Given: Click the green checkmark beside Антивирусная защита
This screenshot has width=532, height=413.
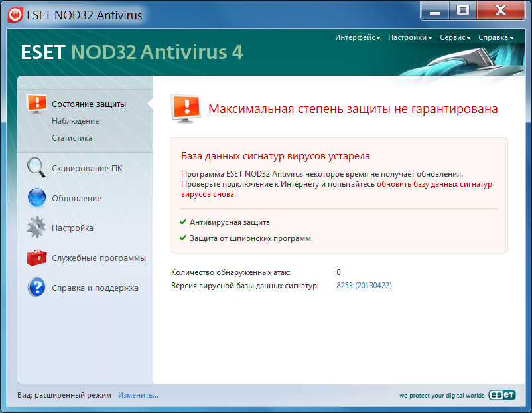Looking at the screenshot, I should [183, 222].
